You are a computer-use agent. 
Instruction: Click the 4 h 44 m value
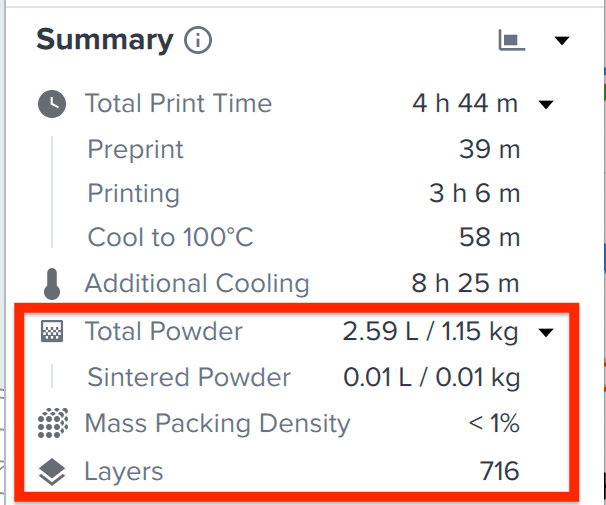point(465,104)
